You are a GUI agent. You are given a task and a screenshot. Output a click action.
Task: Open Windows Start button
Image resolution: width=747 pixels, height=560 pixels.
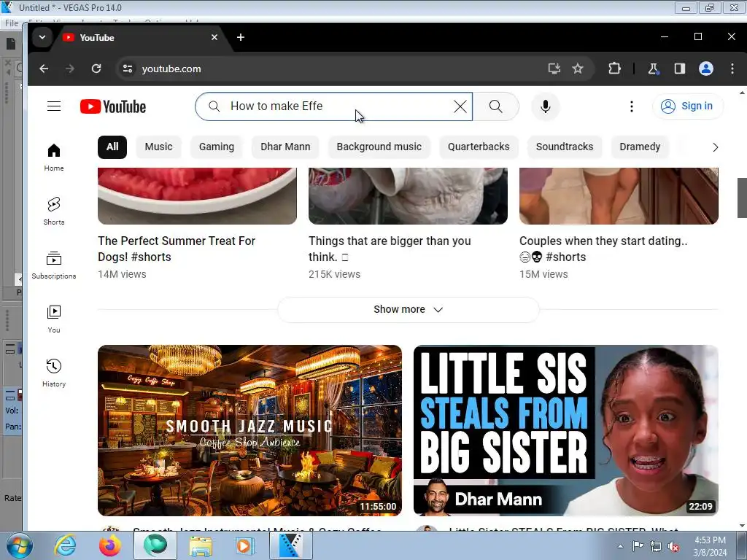[x=20, y=545]
